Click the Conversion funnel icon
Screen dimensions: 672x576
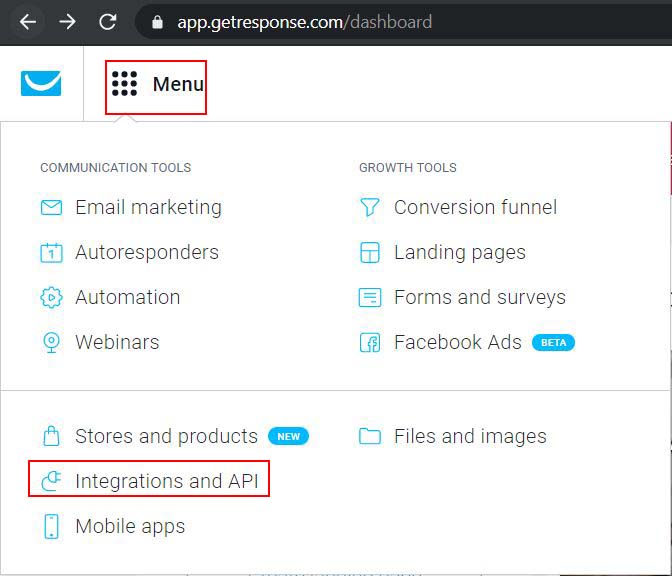[369, 207]
